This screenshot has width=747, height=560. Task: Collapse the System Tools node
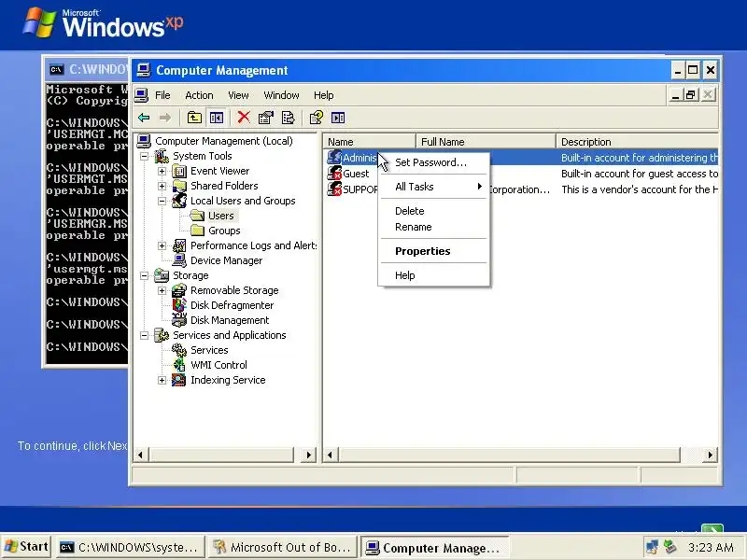144,156
